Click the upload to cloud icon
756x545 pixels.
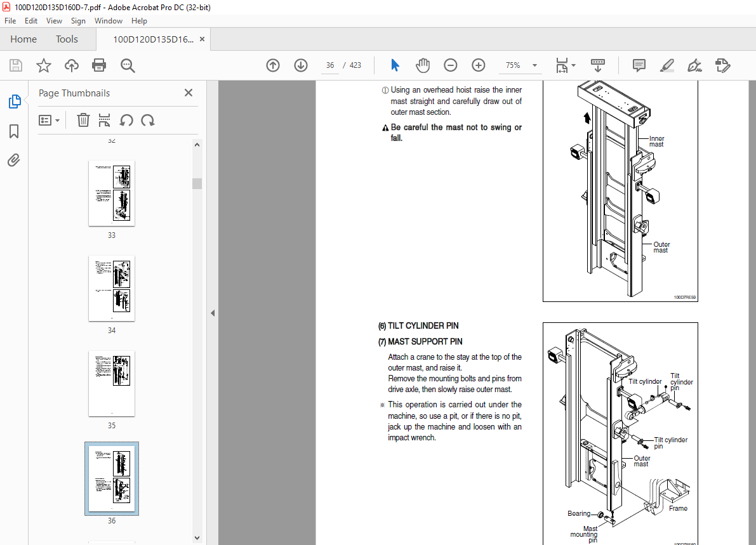[x=72, y=65]
